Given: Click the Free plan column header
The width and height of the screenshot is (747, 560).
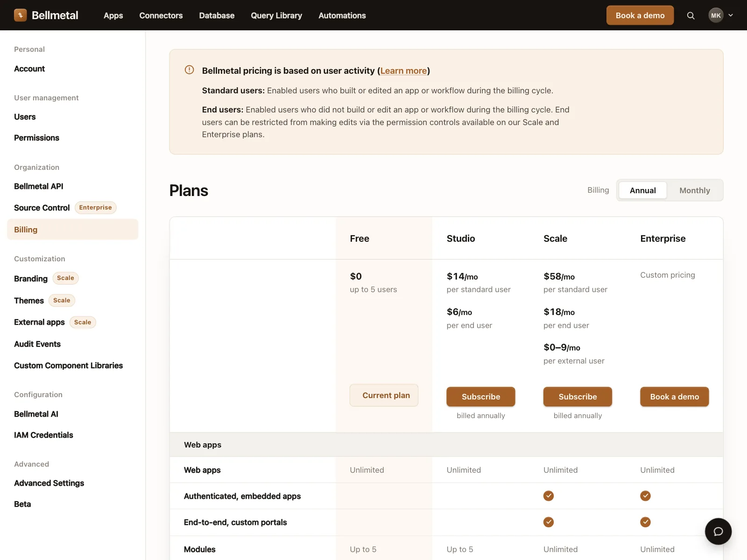Looking at the screenshot, I should [359, 238].
